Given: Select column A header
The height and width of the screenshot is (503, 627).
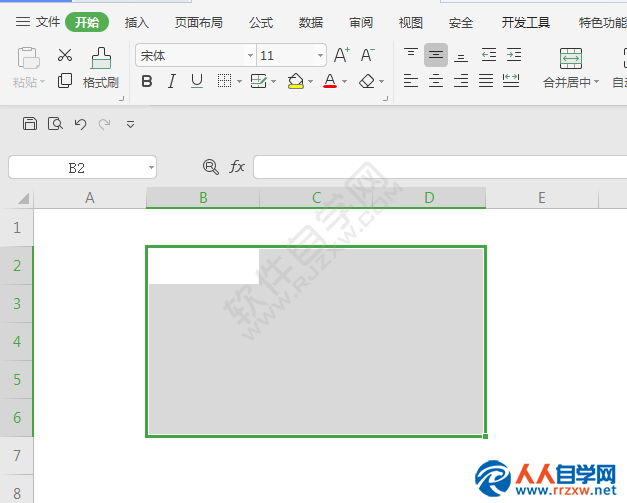Looking at the screenshot, I should (x=90, y=198).
